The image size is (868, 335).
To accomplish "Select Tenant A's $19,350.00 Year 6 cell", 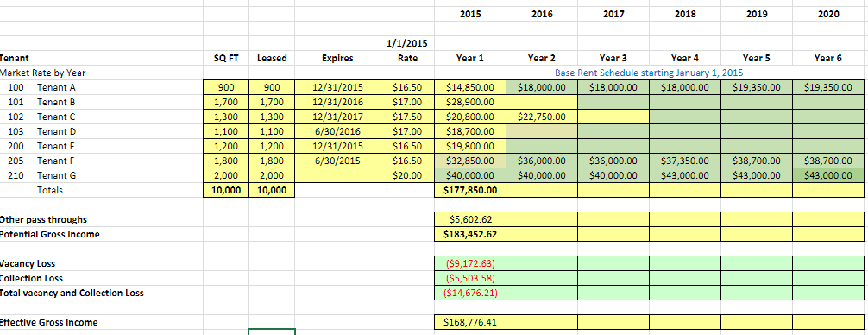I will coord(828,87).
